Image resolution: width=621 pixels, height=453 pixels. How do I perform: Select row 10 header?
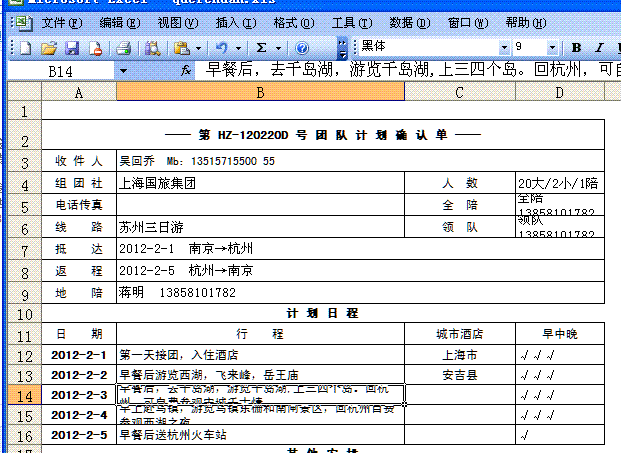[x=25, y=314]
